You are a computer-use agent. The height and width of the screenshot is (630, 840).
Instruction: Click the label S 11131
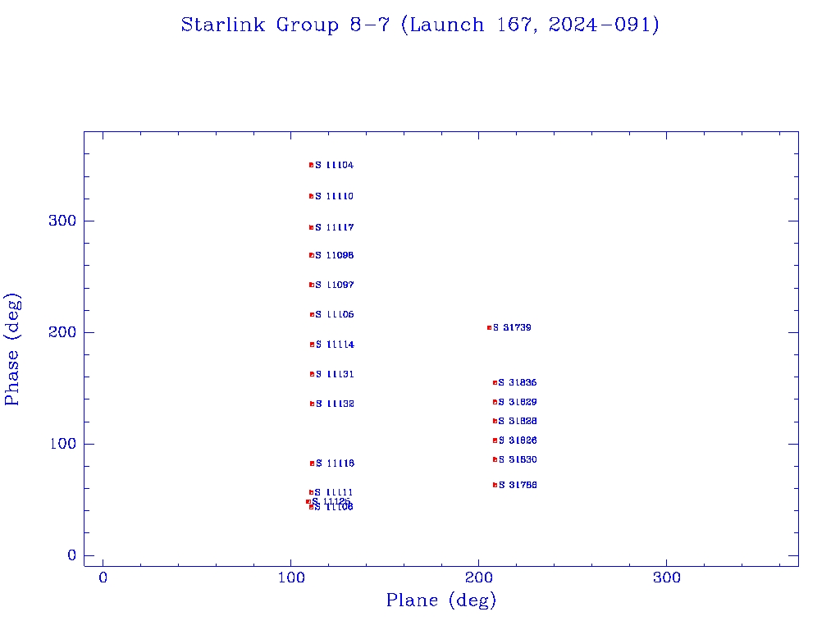click(335, 374)
